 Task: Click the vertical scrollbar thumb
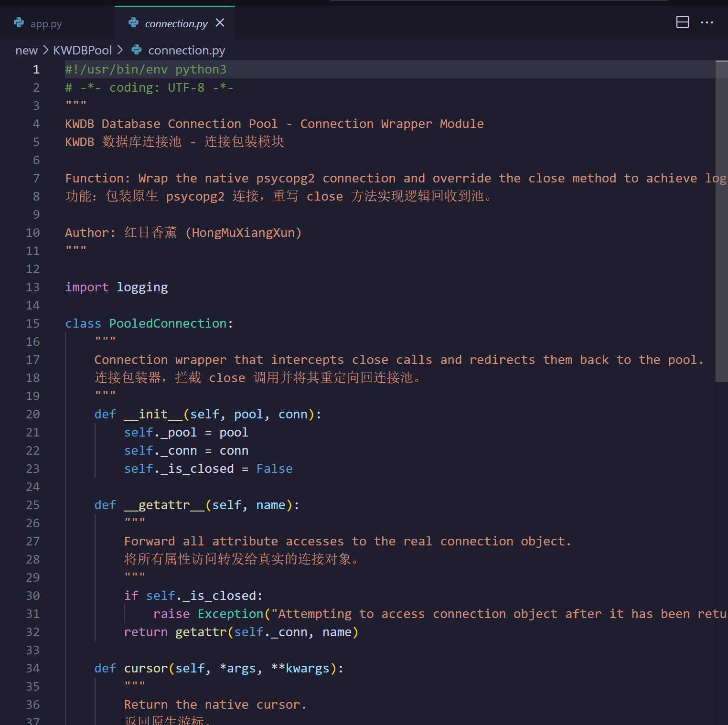point(721,221)
